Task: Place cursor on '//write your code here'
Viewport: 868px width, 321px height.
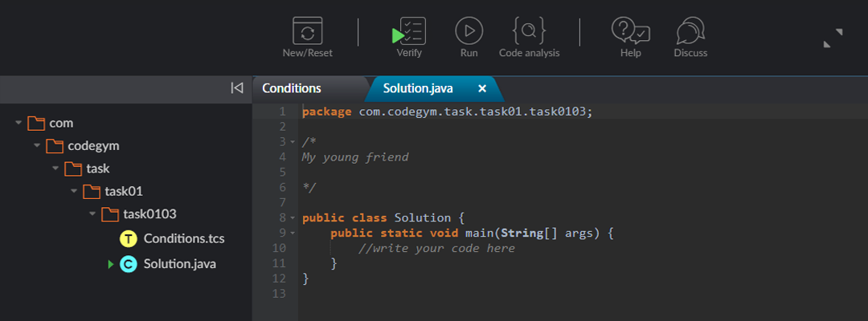Action: click(x=436, y=249)
